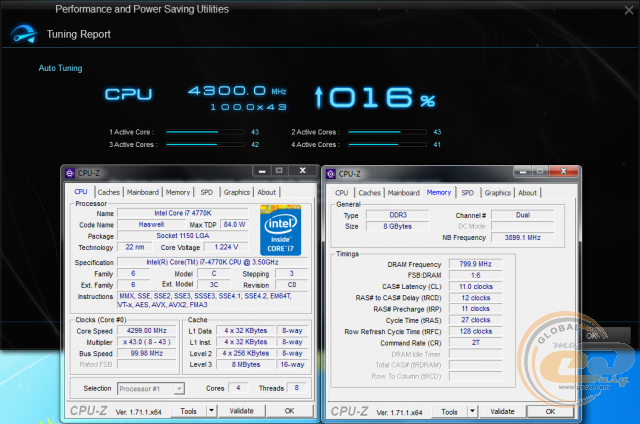Click the memory Size value 8 GBytes
The image size is (640, 424).
click(x=398, y=226)
